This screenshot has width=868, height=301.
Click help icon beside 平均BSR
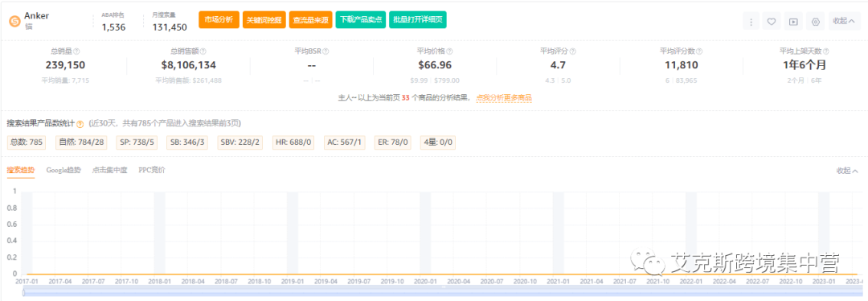tap(326, 51)
